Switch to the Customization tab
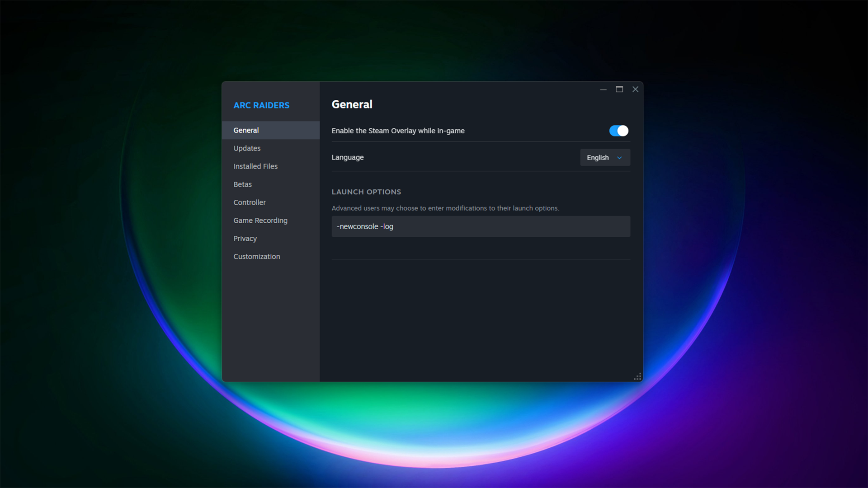This screenshot has height=488, width=868. pos(257,257)
